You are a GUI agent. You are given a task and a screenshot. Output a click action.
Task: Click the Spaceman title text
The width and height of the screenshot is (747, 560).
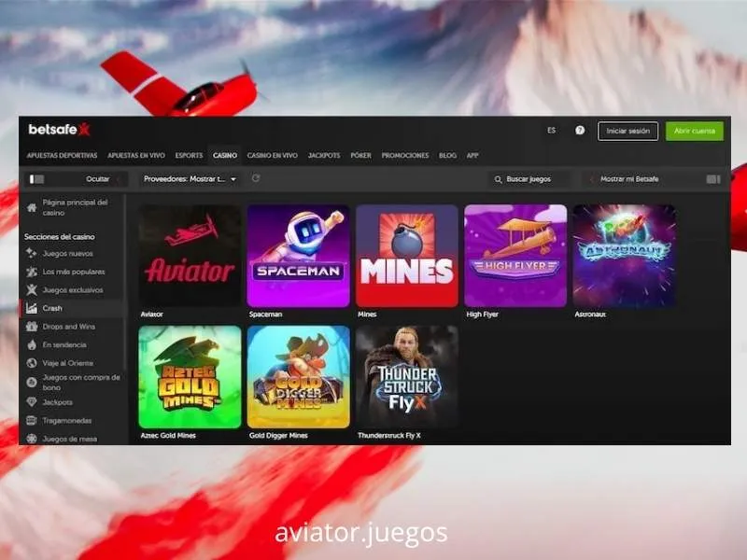pos(265,315)
